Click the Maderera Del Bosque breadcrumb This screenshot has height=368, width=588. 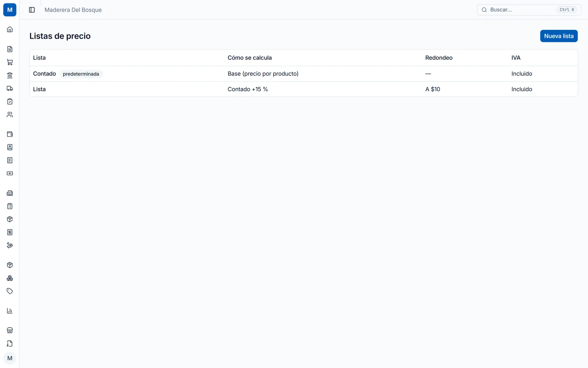(73, 10)
